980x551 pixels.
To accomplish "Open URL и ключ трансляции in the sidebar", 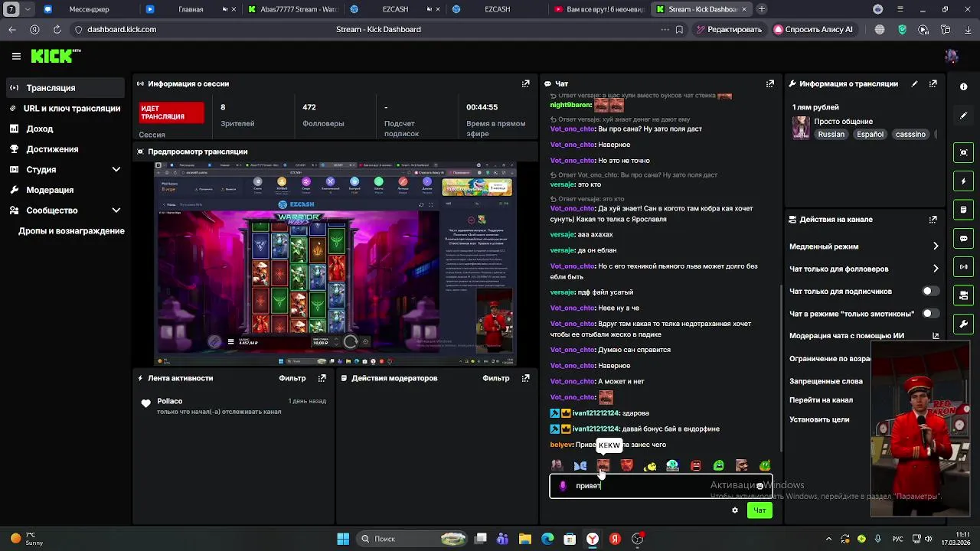I will (65, 109).
